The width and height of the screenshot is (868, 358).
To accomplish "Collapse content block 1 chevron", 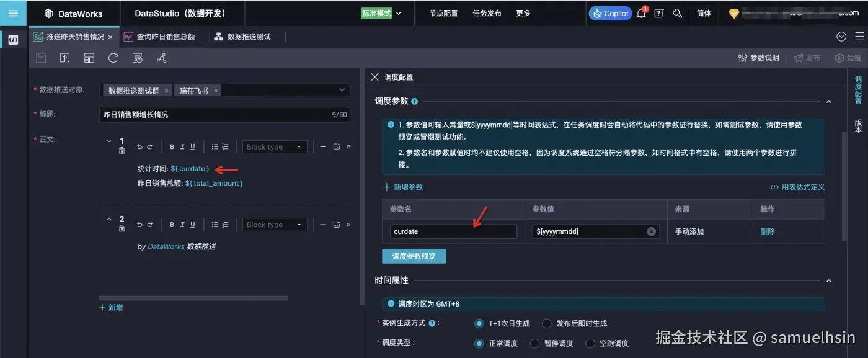I will pyautogui.click(x=110, y=141).
